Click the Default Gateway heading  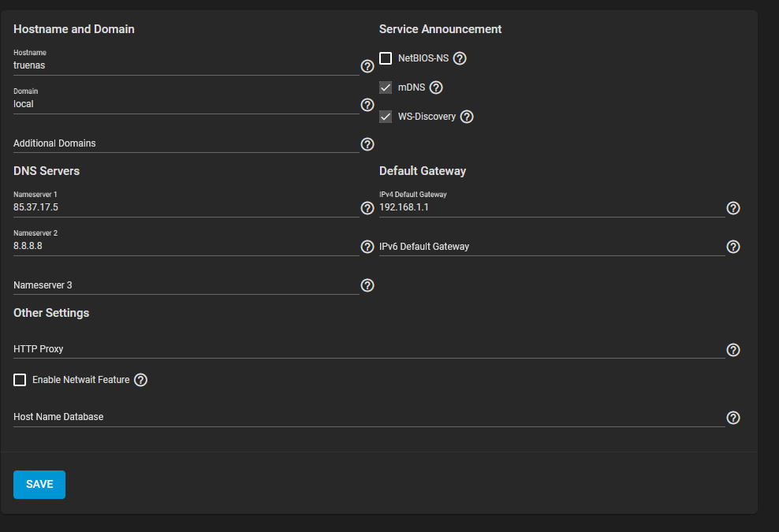pyautogui.click(x=423, y=171)
